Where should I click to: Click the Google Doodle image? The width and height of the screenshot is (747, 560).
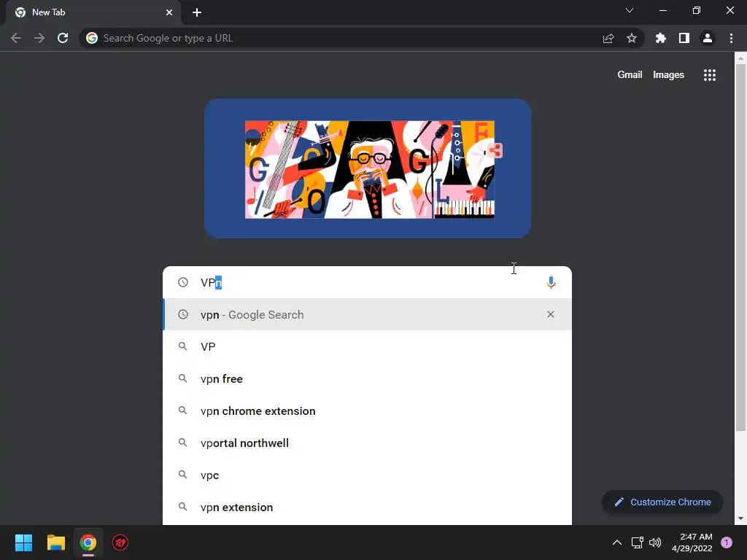click(370, 169)
